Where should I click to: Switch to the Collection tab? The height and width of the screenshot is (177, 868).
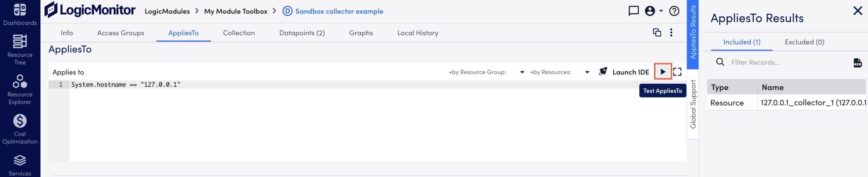point(239,33)
